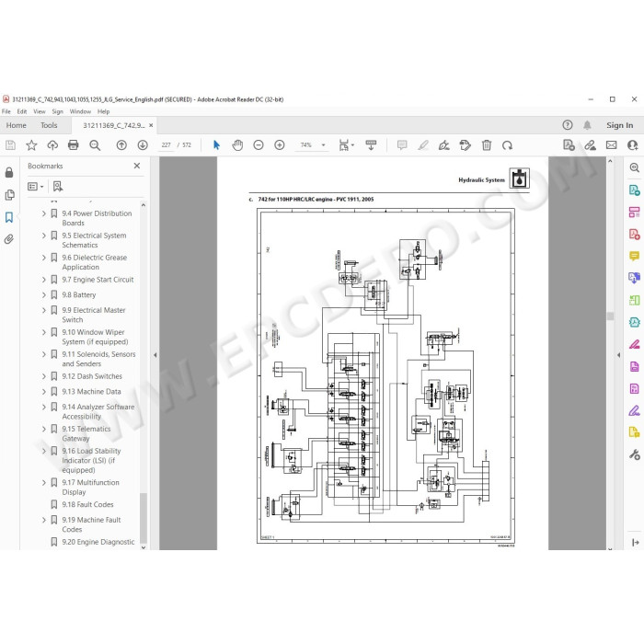Expand 9.7 Engine Start Circuit bookmark
Screen dimensions: 644x644
[44, 280]
